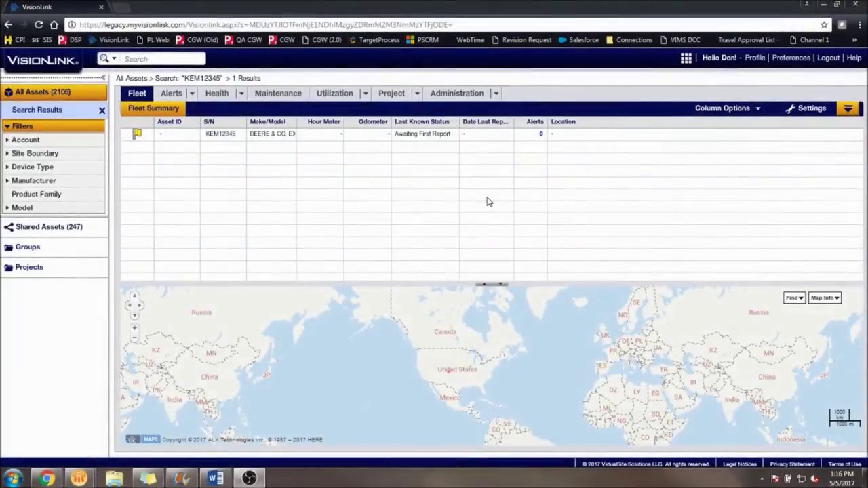The width and height of the screenshot is (868, 488).
Task: Click the yellow flag icon for KEM12345
Action: (137, 134)
